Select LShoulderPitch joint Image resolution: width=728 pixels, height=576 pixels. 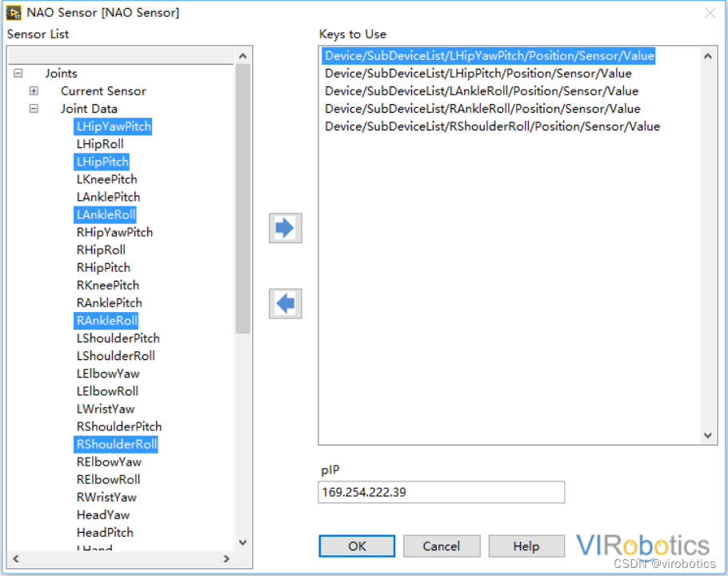tap(118, 338)
